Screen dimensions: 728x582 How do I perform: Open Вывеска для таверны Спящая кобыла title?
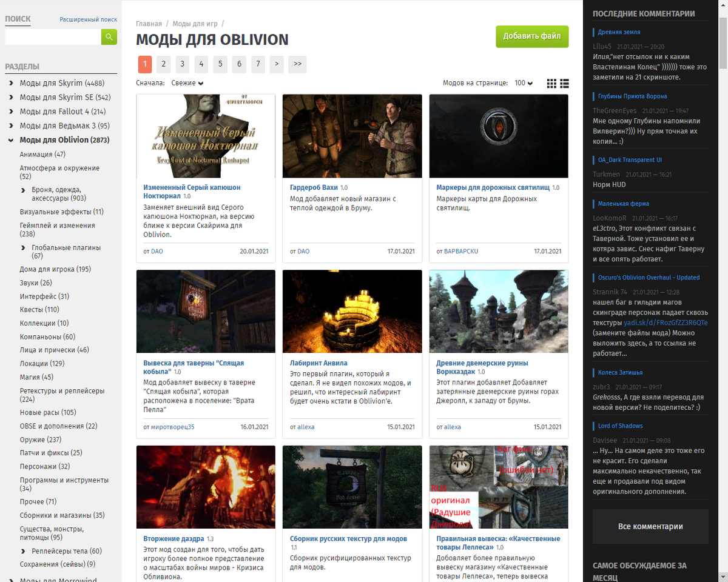(194, 367)
